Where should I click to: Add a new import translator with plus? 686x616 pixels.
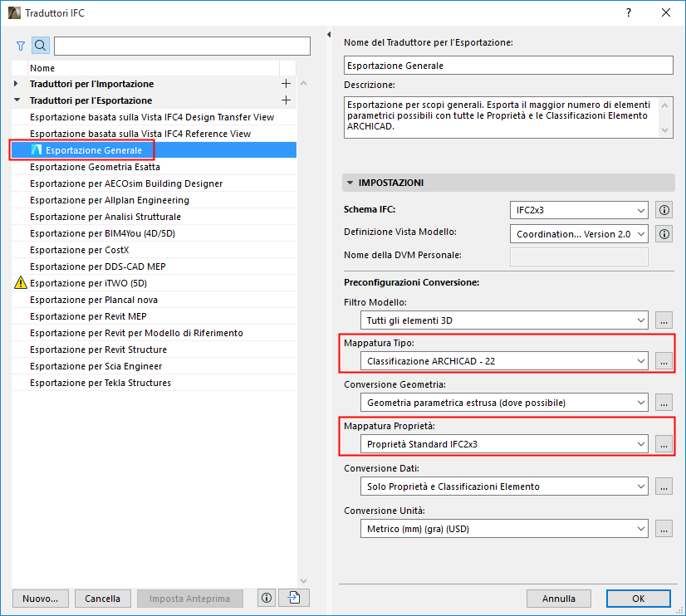287,84
